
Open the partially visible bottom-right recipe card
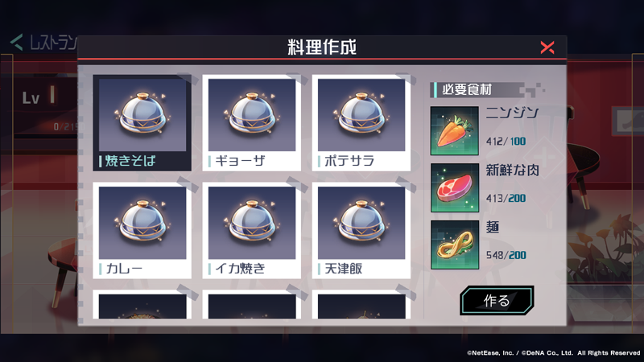tap(361, 305)
